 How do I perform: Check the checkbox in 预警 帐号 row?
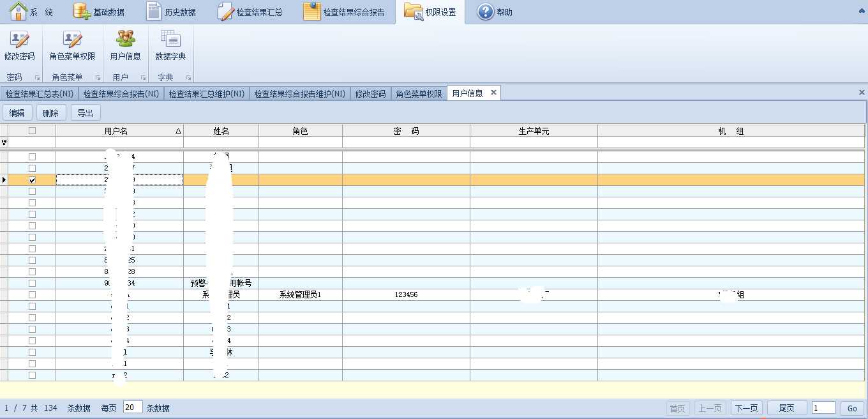32,284
